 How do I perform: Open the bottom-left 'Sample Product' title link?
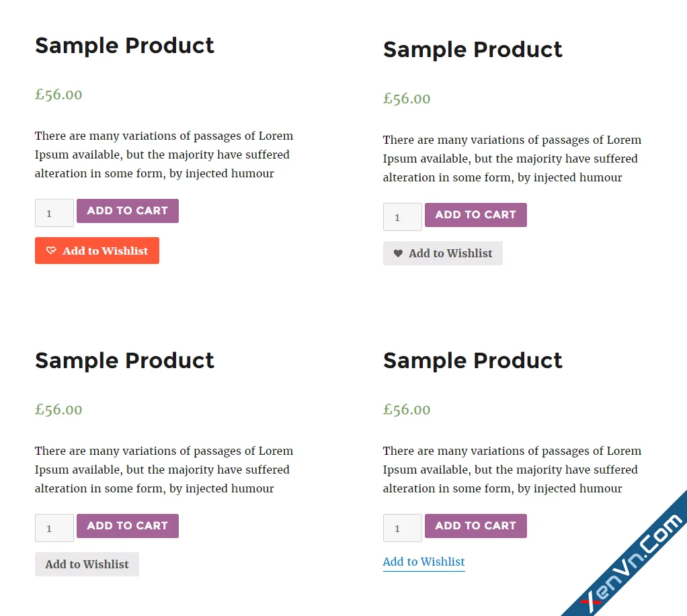(124, 361)
